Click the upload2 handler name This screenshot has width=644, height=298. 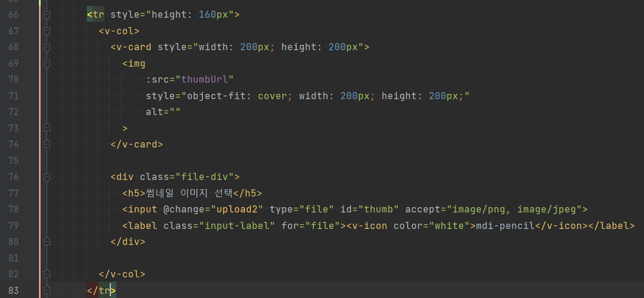(237, 209)
